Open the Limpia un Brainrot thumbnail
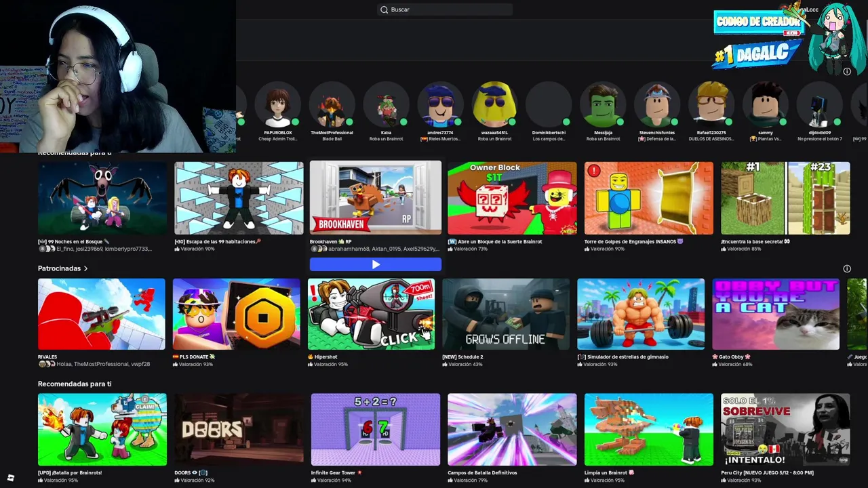The height and width of the screenshot is (488, 868). click(x=649, y=430)
